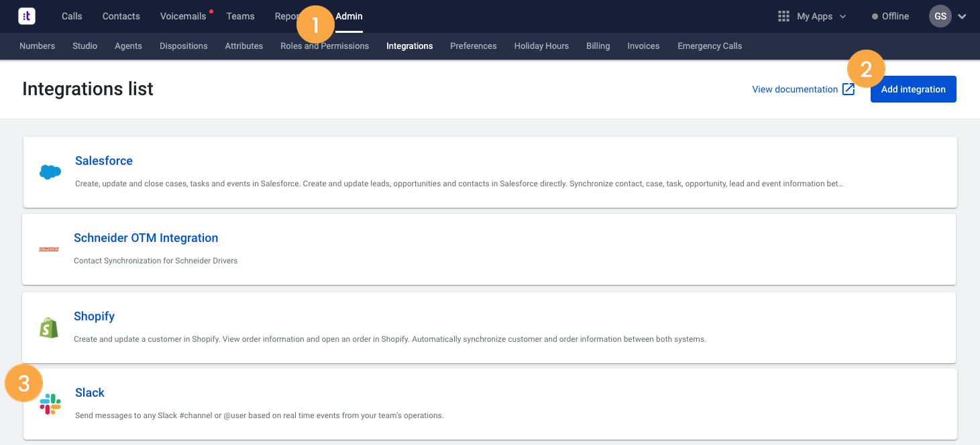Click the Slack description text
The image size is (980, 445).
(260, 416)
